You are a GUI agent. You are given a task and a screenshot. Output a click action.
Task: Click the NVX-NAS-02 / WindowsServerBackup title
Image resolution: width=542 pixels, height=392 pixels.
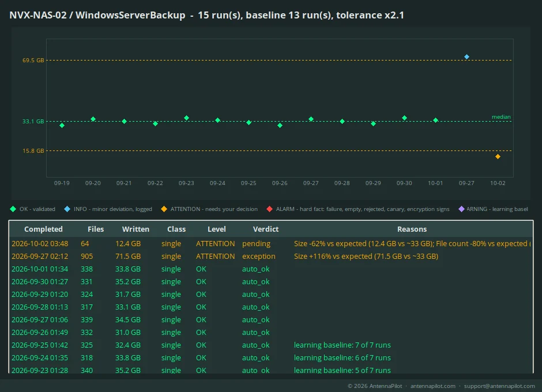tap(97, 15)
